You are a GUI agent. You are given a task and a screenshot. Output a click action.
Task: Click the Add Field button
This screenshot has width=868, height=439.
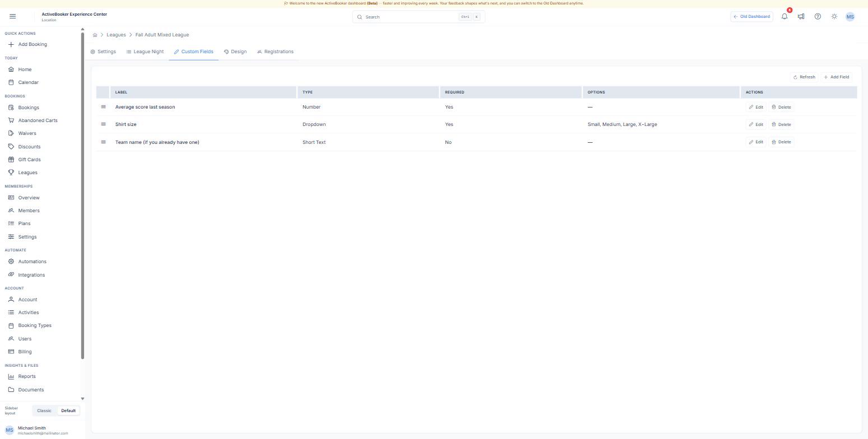coord(837,77)
